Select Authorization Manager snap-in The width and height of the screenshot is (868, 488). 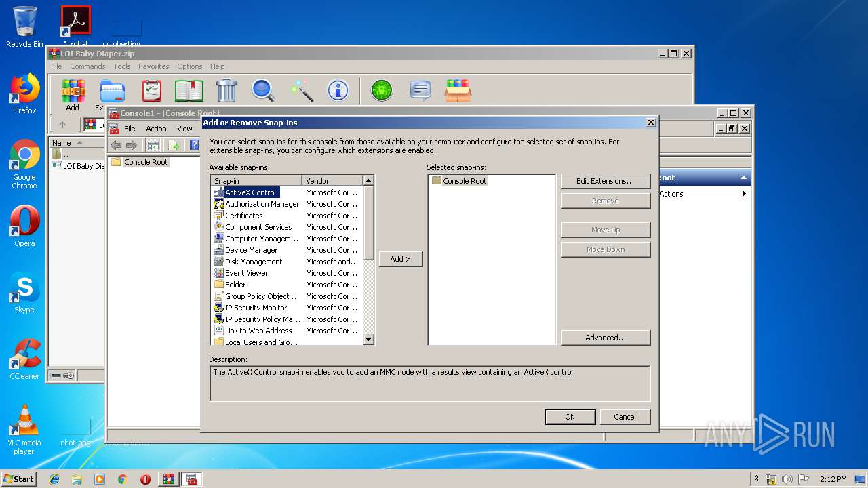pyautogui.click(x=287, y=204)
